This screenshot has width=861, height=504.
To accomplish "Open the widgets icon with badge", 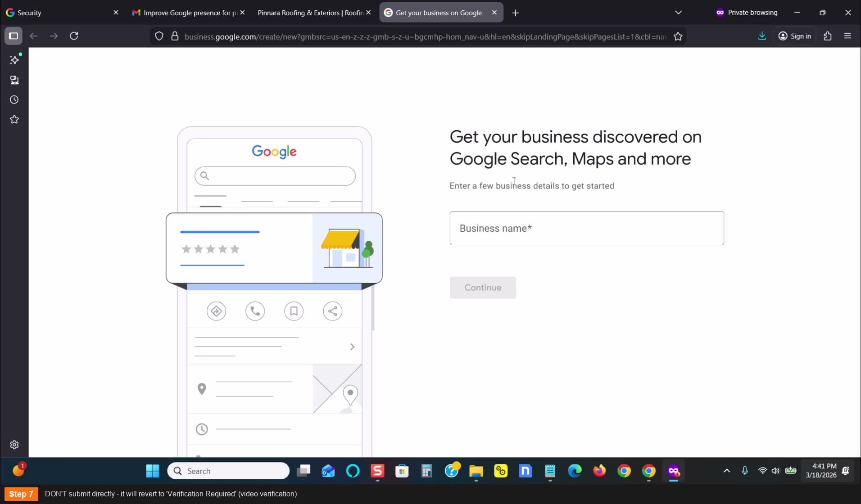I will (18, 470).
